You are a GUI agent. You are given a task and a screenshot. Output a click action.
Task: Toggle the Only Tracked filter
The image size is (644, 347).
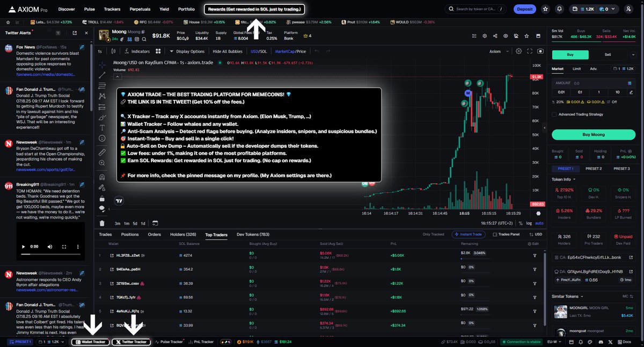coord(434,234)
